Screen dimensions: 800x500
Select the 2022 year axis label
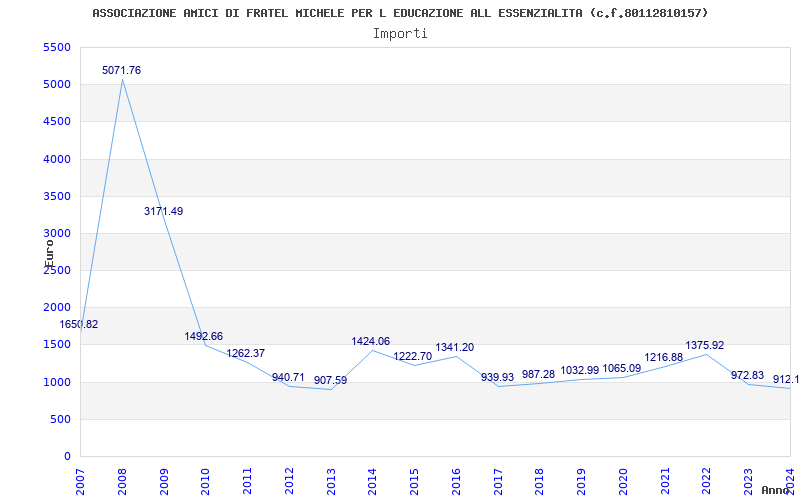[x=707, y=478]
